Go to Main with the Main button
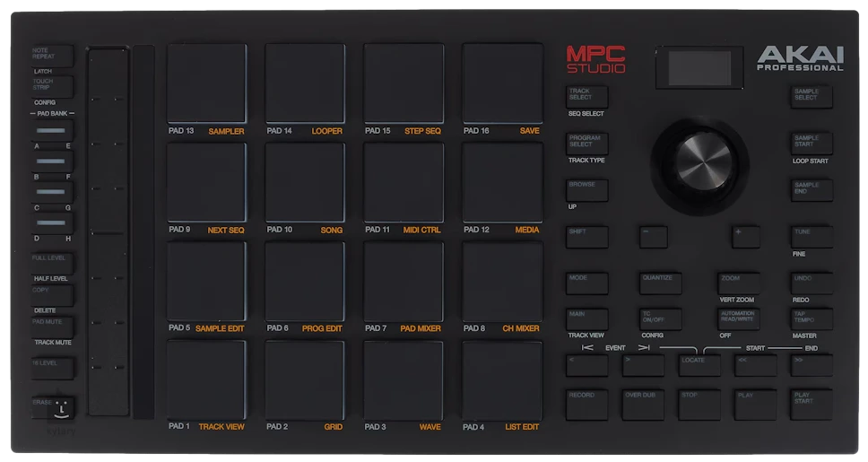The height and width of the screenshot is (462, 868). pyautogui.click(x=586, y=319)
